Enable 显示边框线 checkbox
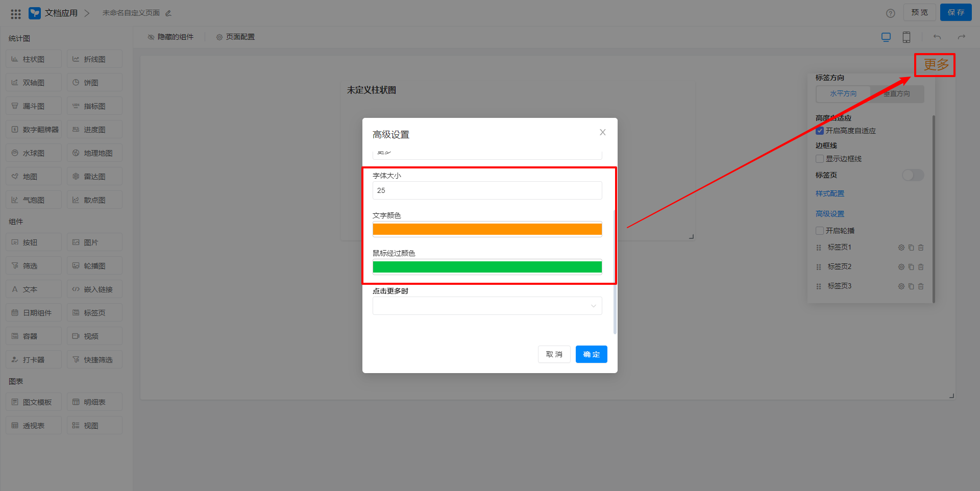Viewport: 980px width, 491px height. (x=820, y=159)
